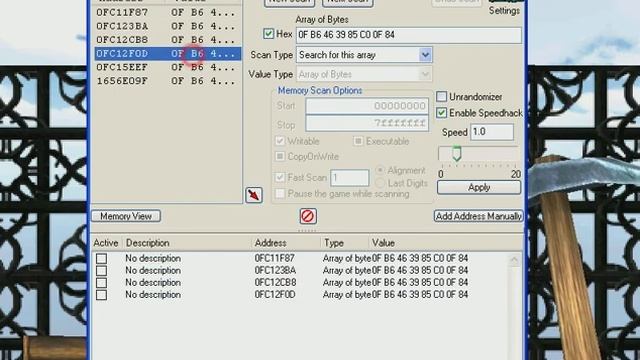This screenshot has height=360, width=640.
Task: Select found address 0FC12CB8 in results
Action: (167, 40)
